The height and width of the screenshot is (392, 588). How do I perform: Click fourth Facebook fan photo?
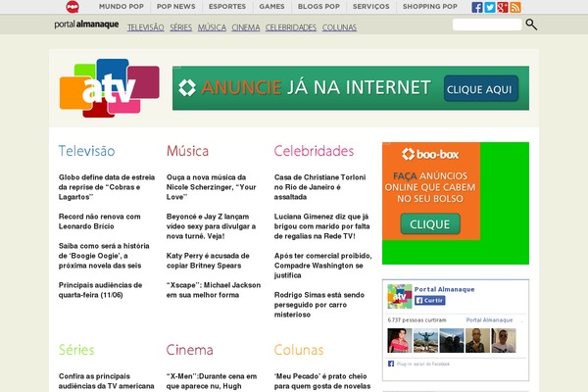(x=477, y=340)
